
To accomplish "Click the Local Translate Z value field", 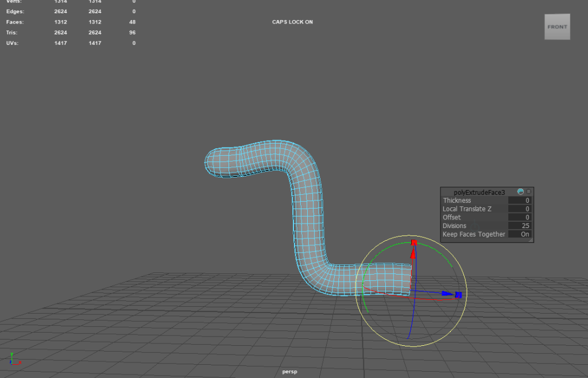I will pos(520,209).
